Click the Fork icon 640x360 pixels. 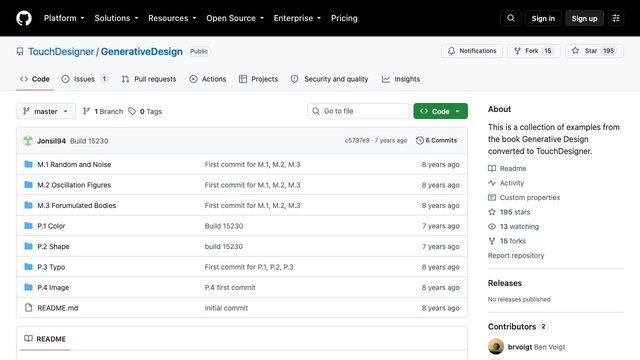tap(517, 51)
